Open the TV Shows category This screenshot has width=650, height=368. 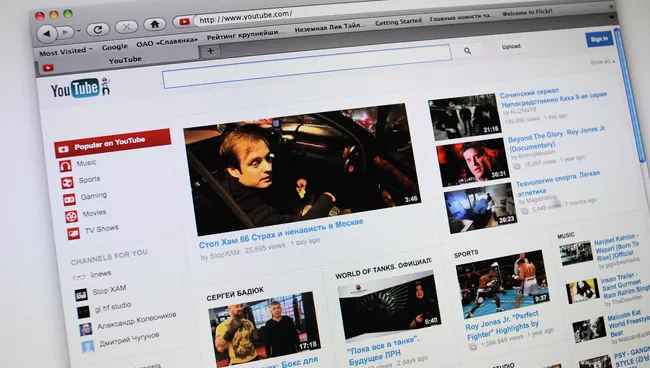pos(102,229)
